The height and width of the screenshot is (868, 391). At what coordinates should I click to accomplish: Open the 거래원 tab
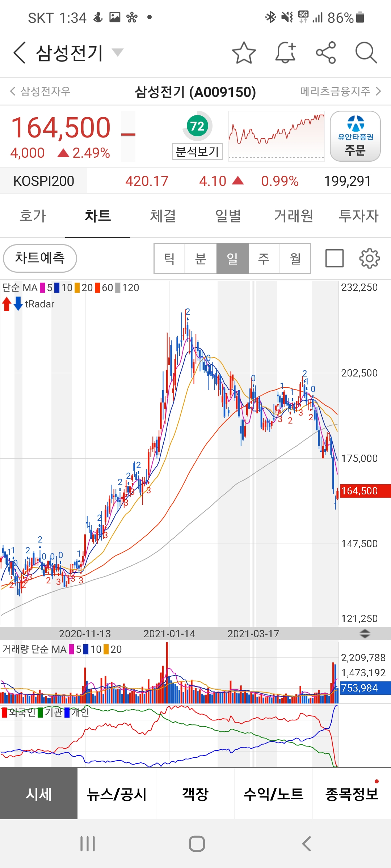pyautogui.click(x=293, y=216)
